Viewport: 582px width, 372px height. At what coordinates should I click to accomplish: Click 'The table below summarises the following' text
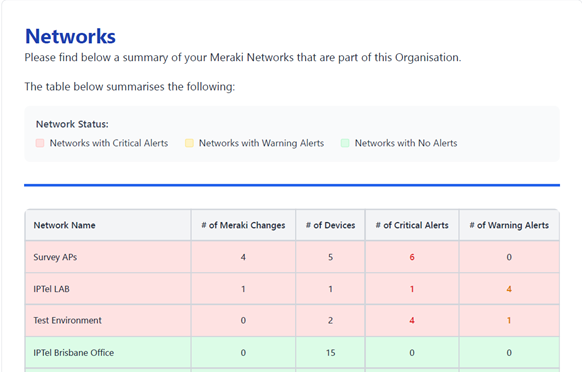pos(130,87)
